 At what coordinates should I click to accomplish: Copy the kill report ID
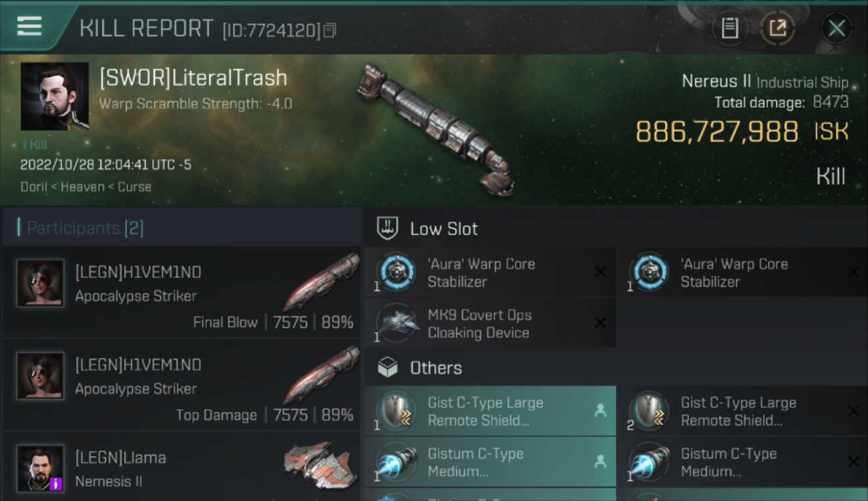tap(330, 30)
